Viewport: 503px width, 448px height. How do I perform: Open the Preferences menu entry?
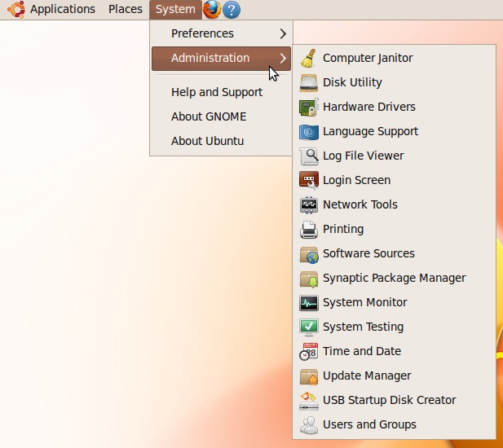pos(221,33)
